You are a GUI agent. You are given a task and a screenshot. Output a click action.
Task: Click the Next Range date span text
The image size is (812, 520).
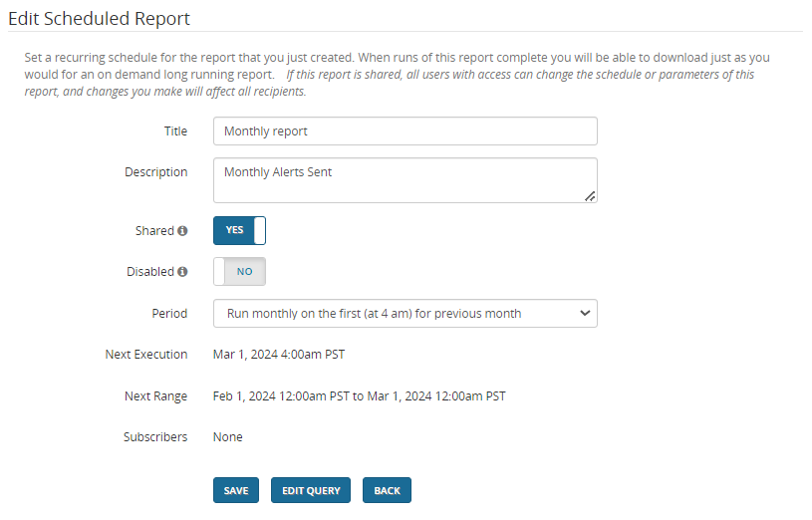359,395
